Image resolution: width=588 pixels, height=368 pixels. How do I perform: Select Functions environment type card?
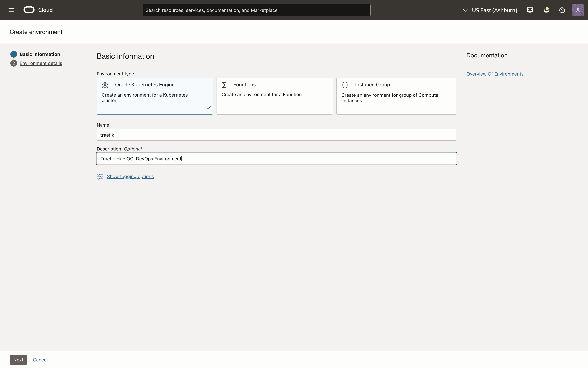point(275,96)
